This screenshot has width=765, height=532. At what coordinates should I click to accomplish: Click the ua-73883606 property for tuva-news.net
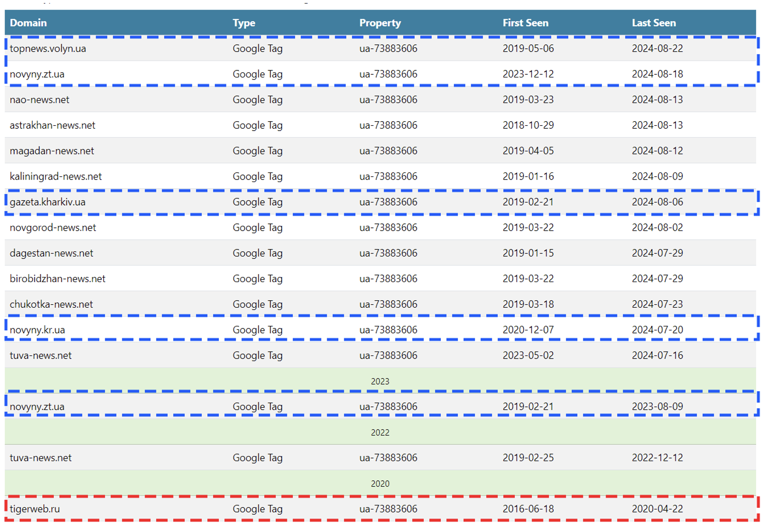[x=388, y=355]
